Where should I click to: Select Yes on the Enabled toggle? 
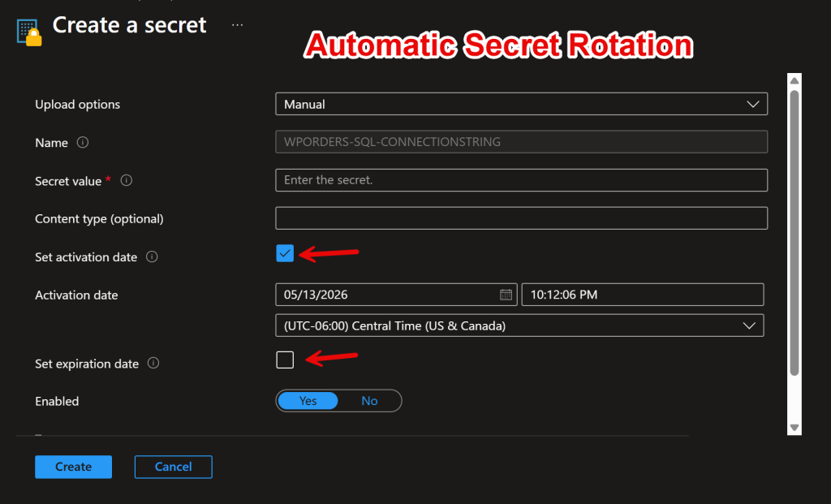(308, 401)
